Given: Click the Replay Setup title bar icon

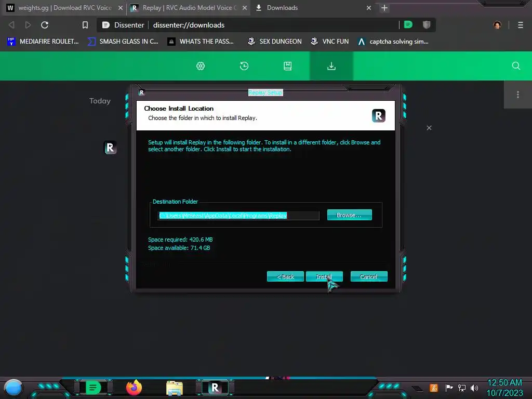Looking at the screenshot, I should click(141, 92).
